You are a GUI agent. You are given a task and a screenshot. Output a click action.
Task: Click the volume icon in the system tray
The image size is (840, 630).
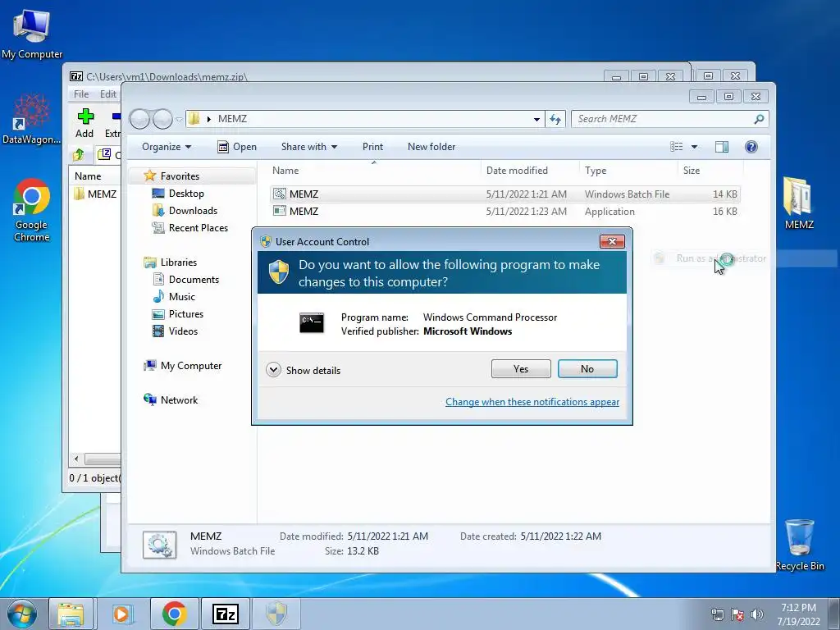(x=756, y=614)
